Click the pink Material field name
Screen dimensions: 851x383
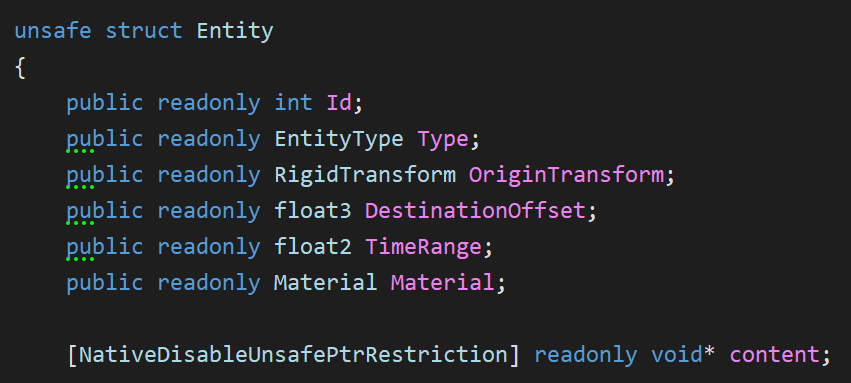pyautogui.click(x=443, y=282)
